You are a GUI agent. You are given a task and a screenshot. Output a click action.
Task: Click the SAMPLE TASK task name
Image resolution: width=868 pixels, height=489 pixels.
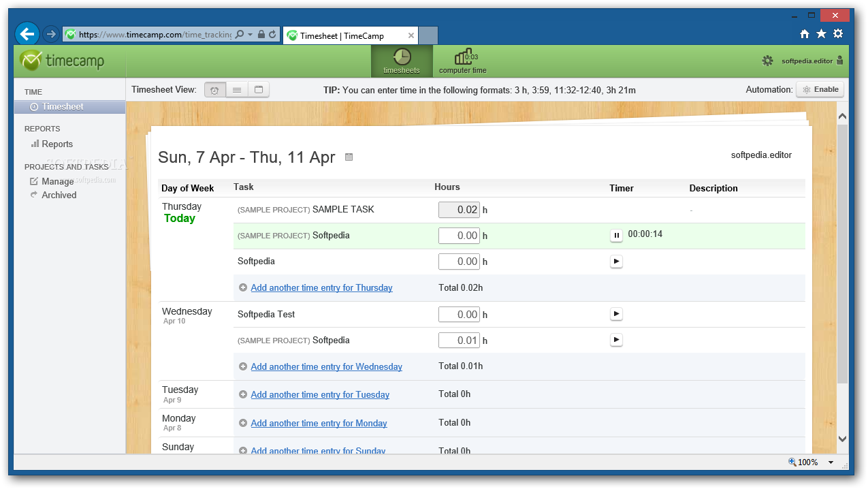point(343,209)
